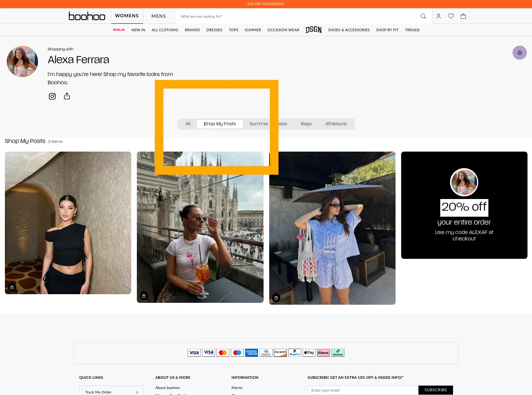Click the SUBSCRIBE button
532x395 pixels.
(436, 390)
